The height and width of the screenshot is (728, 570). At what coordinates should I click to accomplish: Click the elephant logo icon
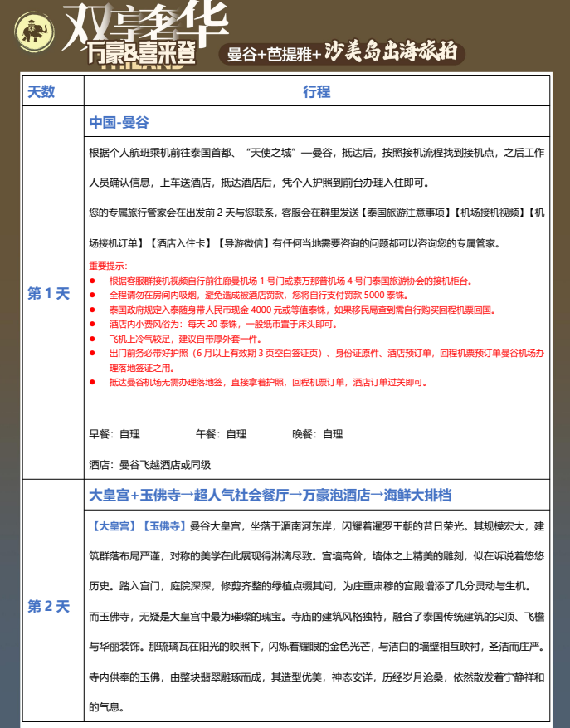point(34,32)
